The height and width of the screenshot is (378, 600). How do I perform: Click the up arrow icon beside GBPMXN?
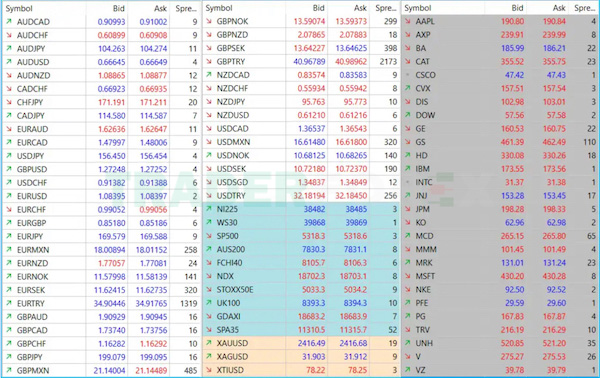pyautogui.click(x=9, y=370)
